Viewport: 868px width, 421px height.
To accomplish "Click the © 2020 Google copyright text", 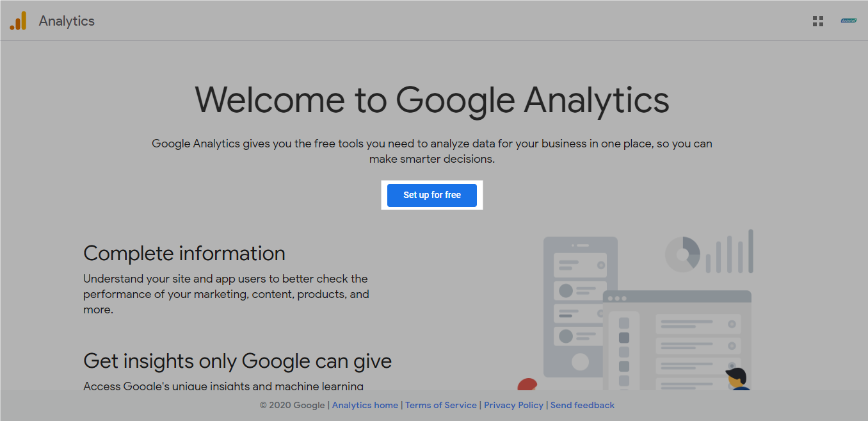I will click(x=293, y=405).
